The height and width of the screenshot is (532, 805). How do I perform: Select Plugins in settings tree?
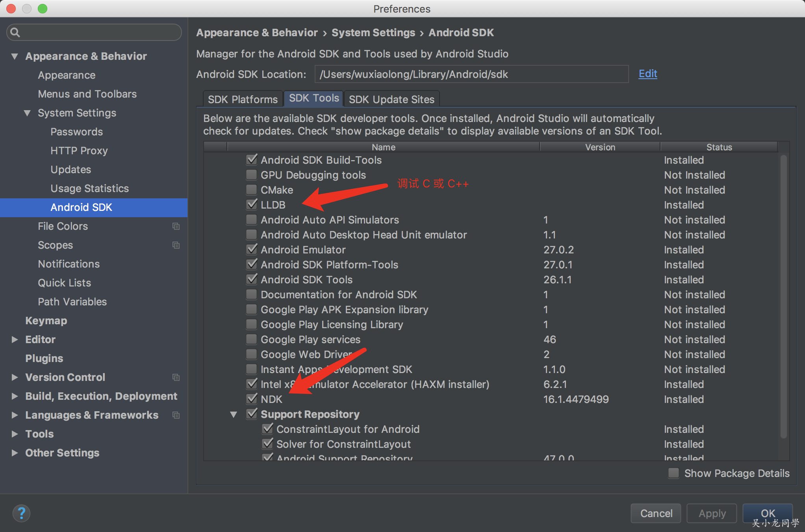tap(44, 358)
